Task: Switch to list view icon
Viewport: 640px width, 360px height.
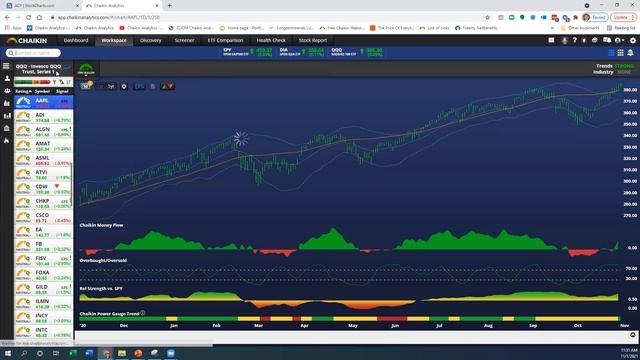Action: click(x=611, y=53)
